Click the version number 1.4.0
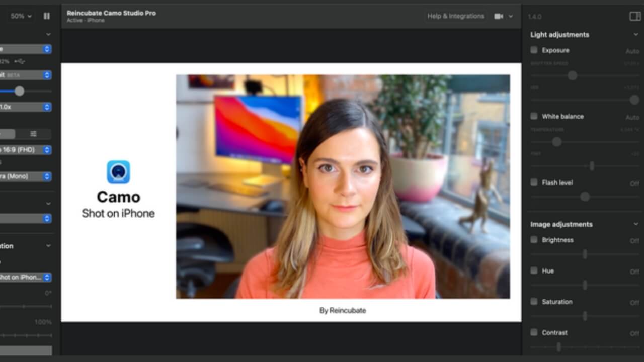 click(534, 17)
